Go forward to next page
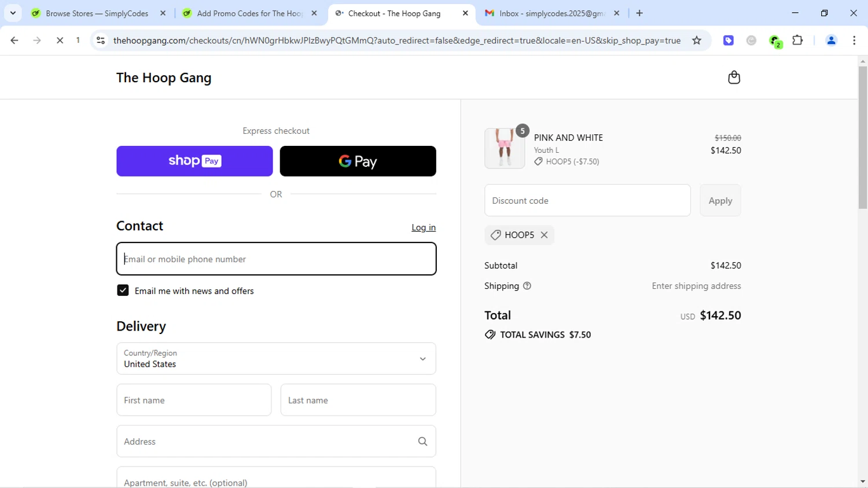Screen dimensions: 868x488 [x=37, y=41]
